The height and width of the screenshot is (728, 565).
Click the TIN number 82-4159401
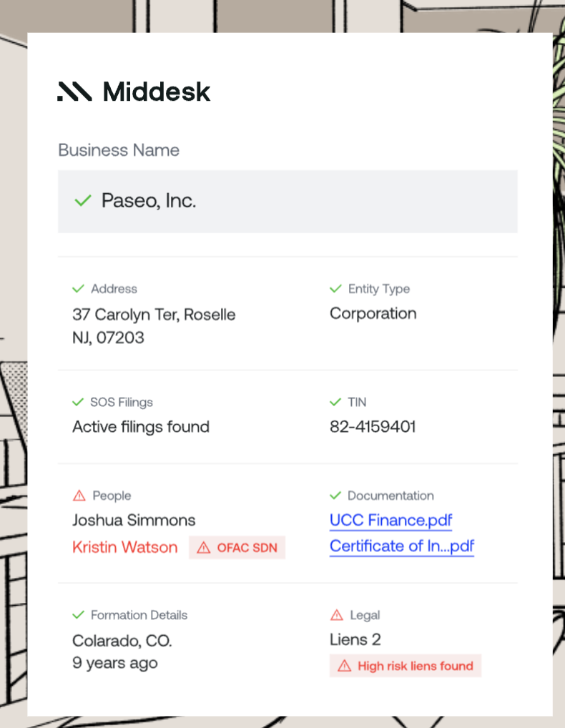point(373,427)
